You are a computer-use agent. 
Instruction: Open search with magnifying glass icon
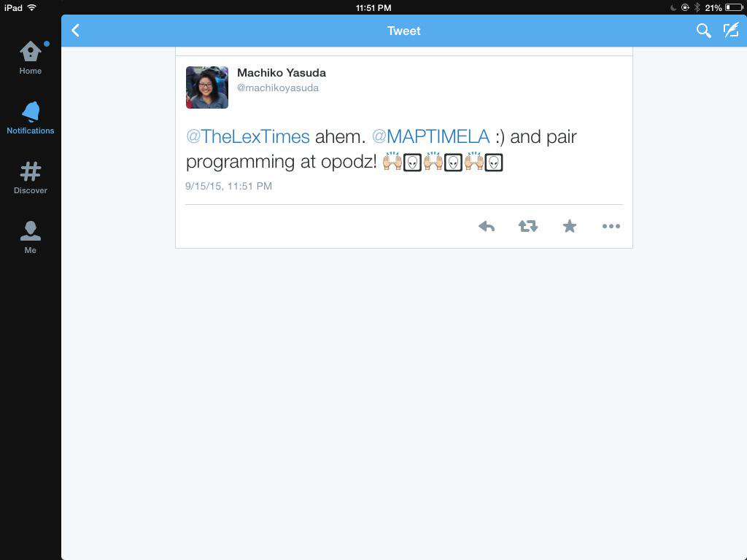(x=703, y=31)
